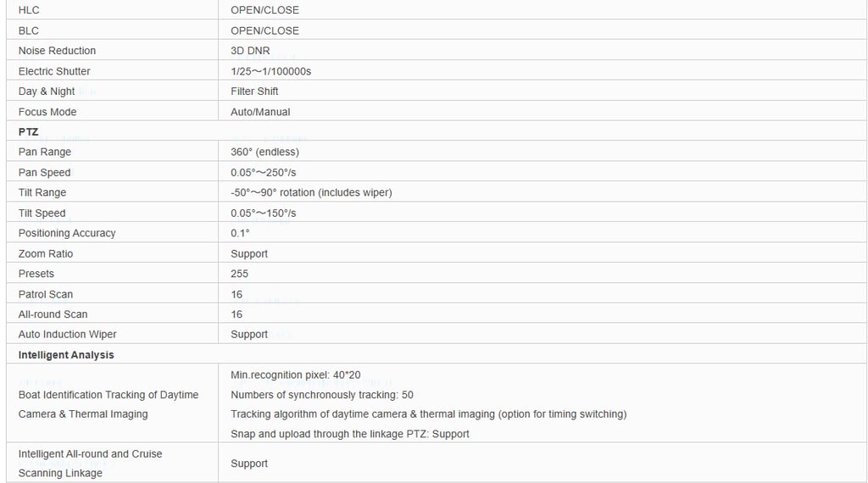
Task: Click the Electric Shutter range value
Action: click(x=270, y=71)
